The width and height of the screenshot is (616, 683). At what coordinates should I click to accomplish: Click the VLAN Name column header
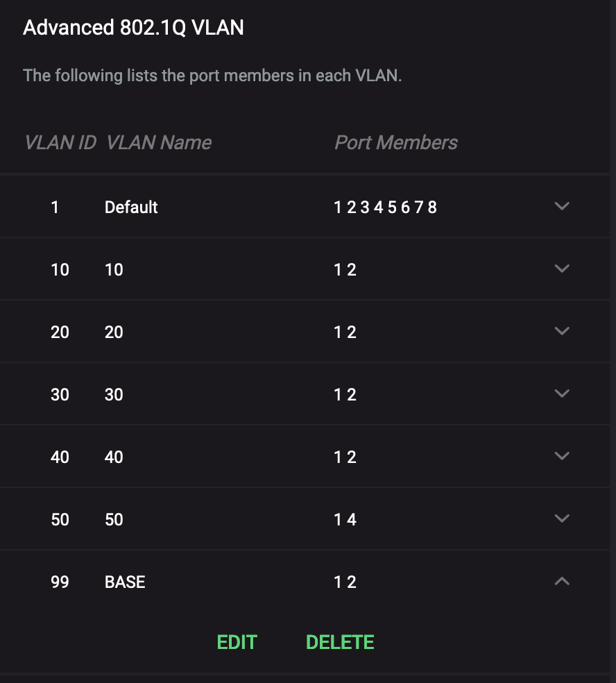click(159, 142)
